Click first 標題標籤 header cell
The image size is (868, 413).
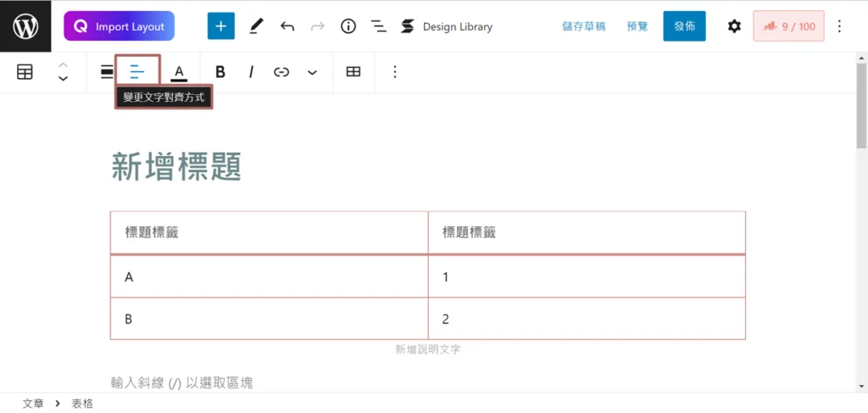(x=269, y=232)
